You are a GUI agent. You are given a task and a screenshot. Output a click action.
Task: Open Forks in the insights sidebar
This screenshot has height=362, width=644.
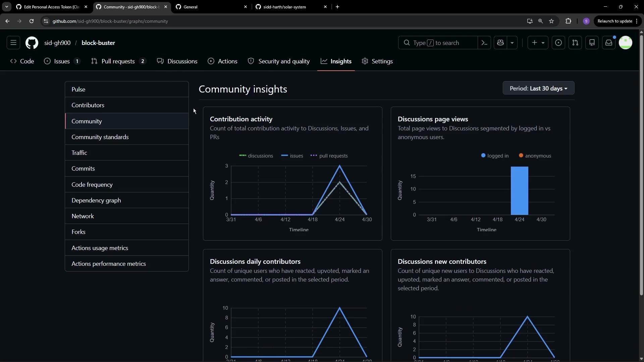point(127,232)
